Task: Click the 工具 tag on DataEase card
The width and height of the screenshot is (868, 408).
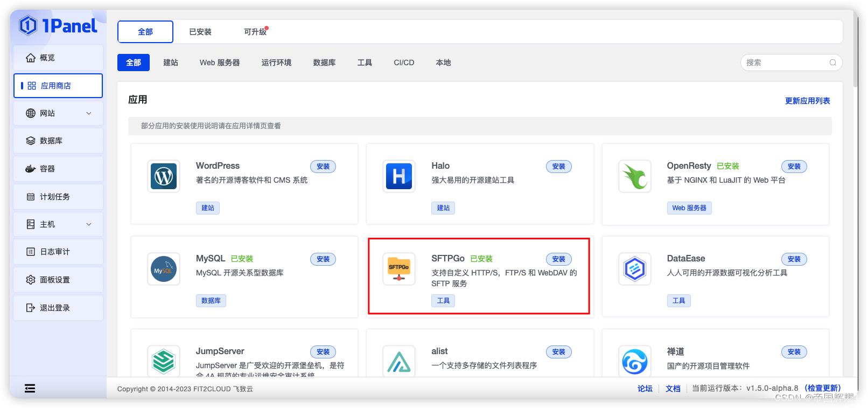Action: pyautogui.click(x=679, y=301)
